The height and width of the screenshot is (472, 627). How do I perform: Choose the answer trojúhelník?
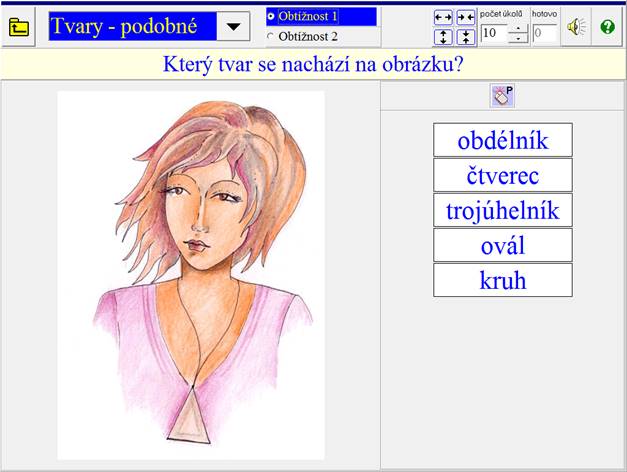coord(503,210)
